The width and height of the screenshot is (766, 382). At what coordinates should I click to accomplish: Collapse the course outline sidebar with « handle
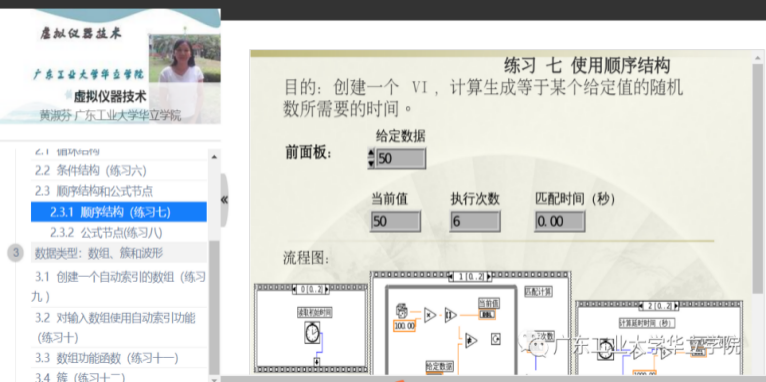point(224,200)
